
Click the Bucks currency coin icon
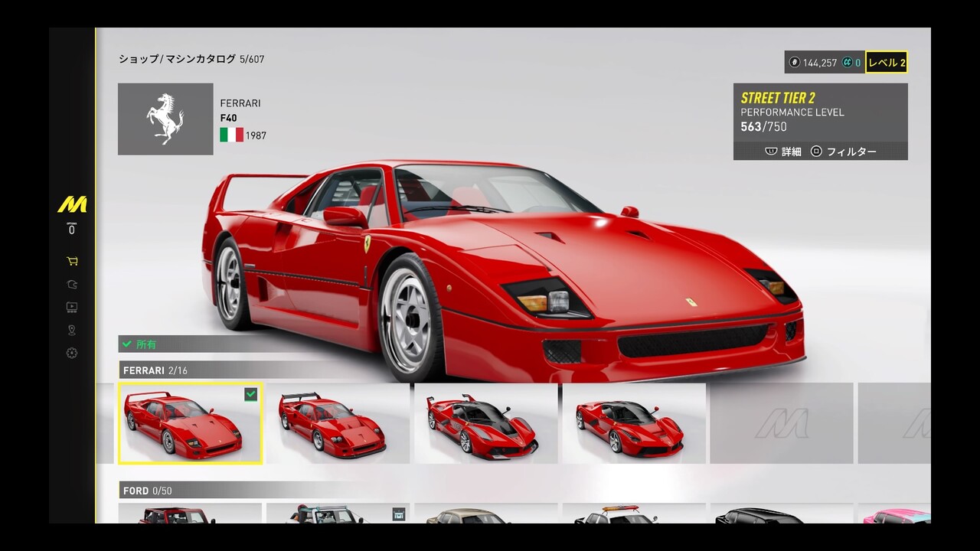tap(794, 63)
